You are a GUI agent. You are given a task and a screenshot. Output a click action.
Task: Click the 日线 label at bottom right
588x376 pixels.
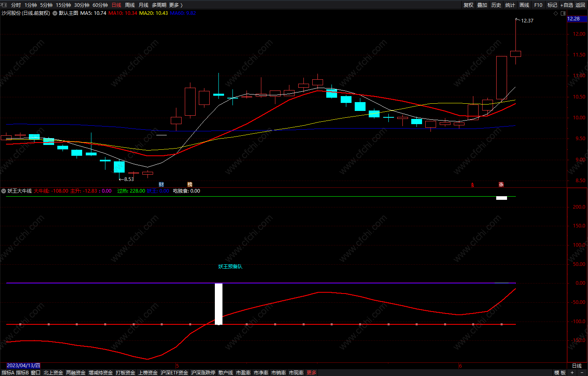tap(577, 366)
